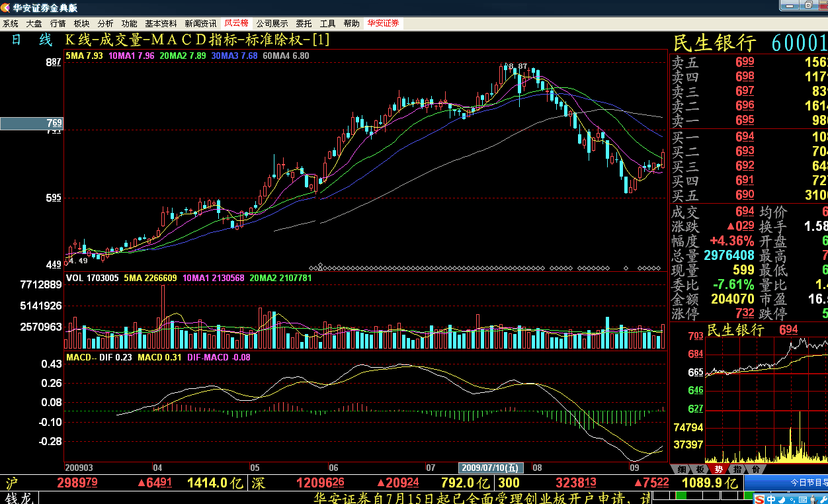Click the DIF-MACD -0.08 label
828x504 pixels.
pyautogui.click(x=219, y=358)
